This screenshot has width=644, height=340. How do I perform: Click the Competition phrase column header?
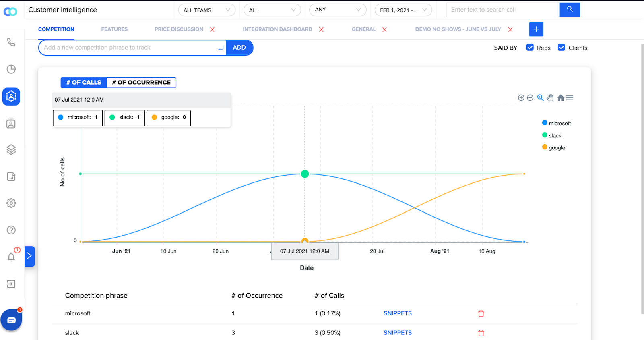(96, 296)
